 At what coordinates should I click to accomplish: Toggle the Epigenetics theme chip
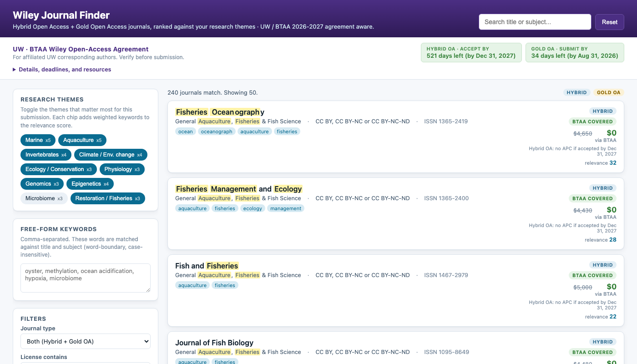pyautogui.click(x=90, y=184)
